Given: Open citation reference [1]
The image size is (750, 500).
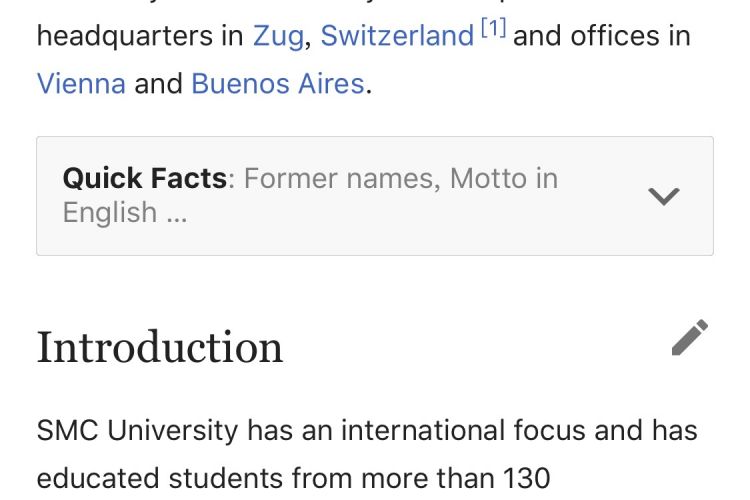Looking at the screenshot, I should coord(493,28).
